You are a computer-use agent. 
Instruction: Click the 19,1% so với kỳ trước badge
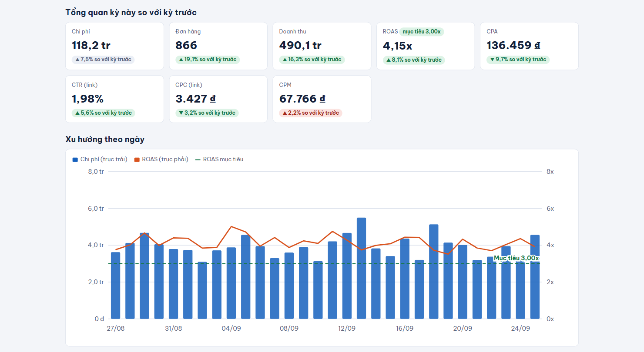208,60
